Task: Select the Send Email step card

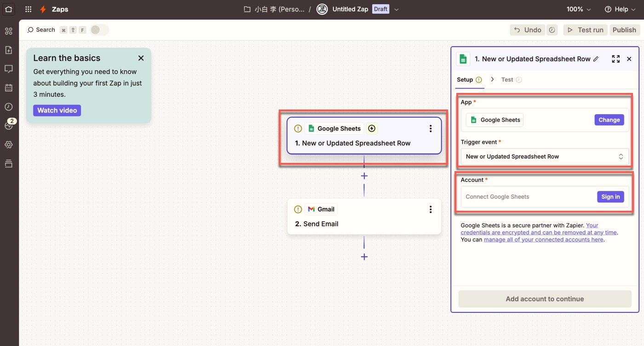Action: tap(364, 216)
